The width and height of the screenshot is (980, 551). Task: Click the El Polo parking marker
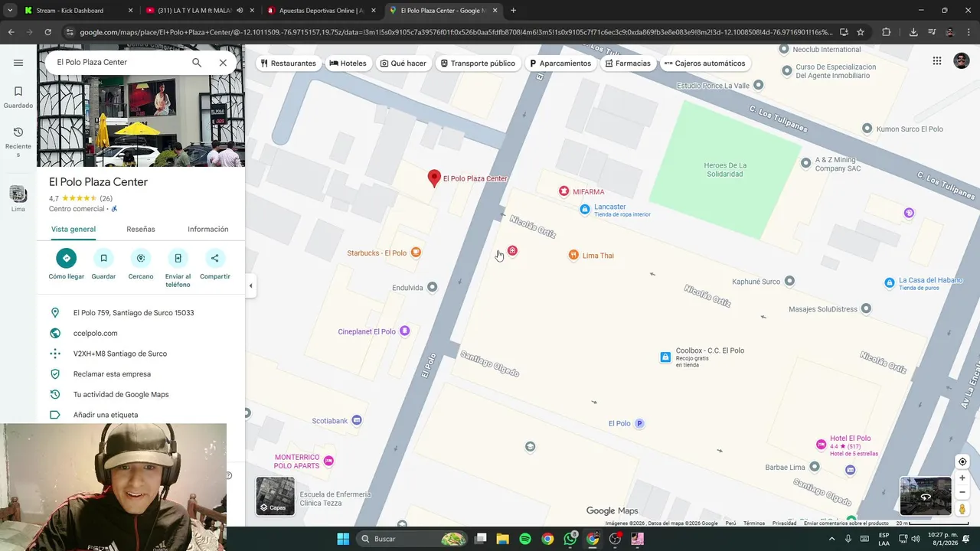640,423
